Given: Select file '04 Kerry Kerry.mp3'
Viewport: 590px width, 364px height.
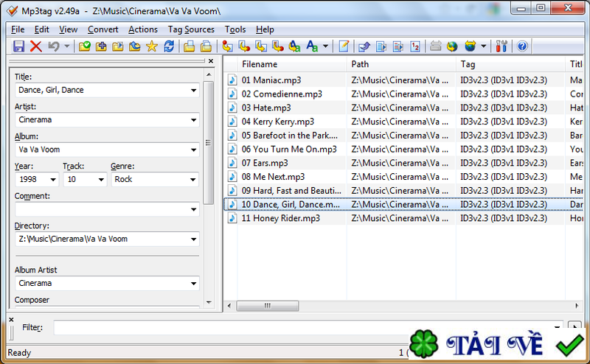Looking at the screenshot, I should pos(278,122).
